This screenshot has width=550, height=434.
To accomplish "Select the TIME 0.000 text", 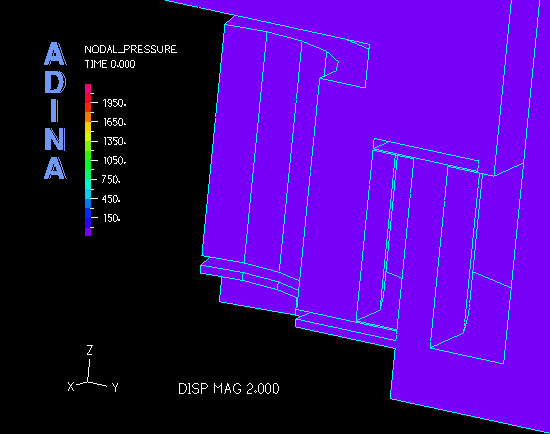I will tap(110, 64).
